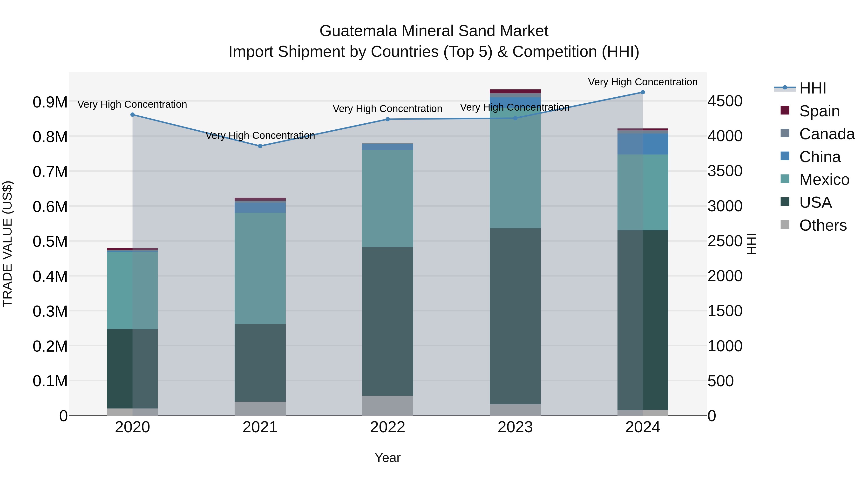Select the USA segment of 2020 bar

coord(132,369)
